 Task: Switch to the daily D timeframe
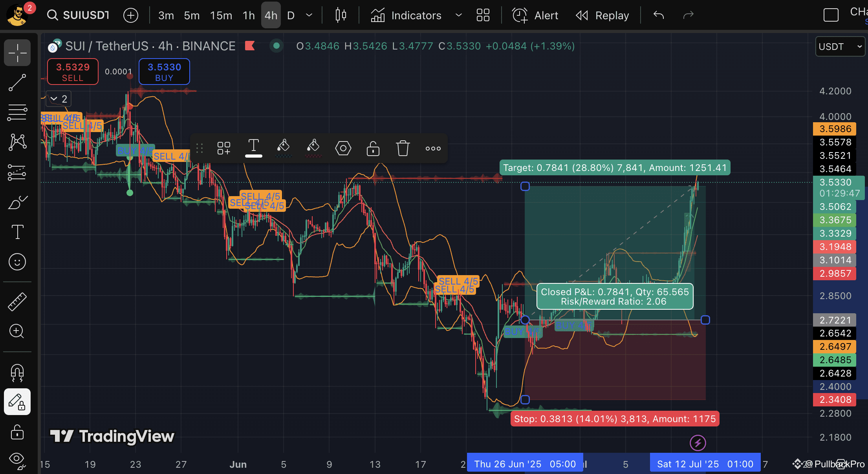tap(291, 15)
